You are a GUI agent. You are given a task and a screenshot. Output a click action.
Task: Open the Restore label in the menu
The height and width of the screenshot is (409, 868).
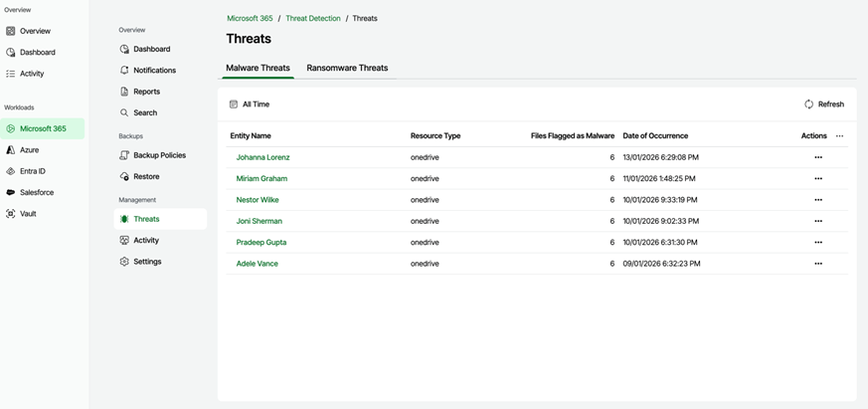147,176
